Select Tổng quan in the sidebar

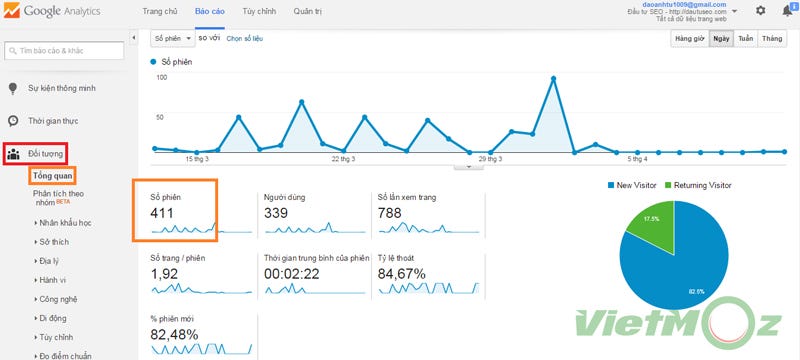[x=53, y=176]
